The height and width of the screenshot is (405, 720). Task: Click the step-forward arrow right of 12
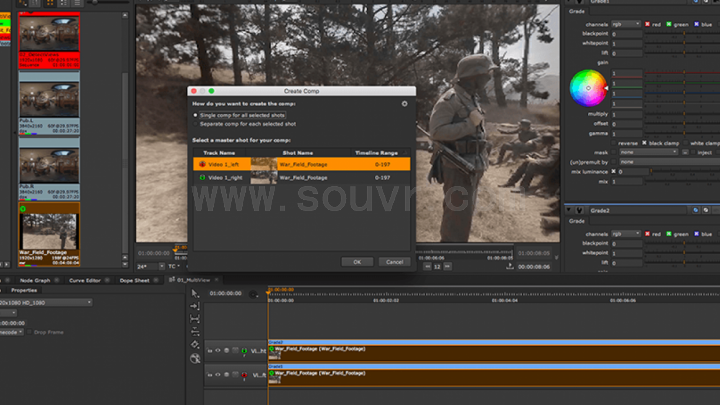coord(447,266)
